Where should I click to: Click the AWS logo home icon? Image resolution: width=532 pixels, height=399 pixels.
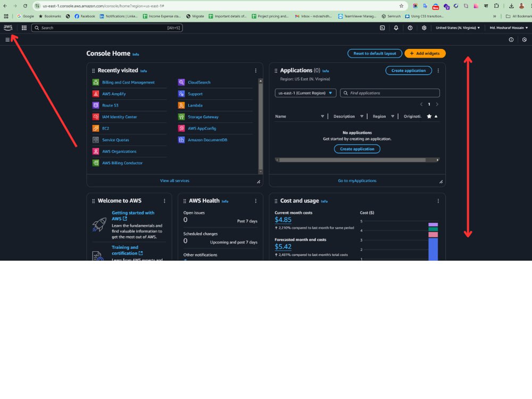pos(8,28)
